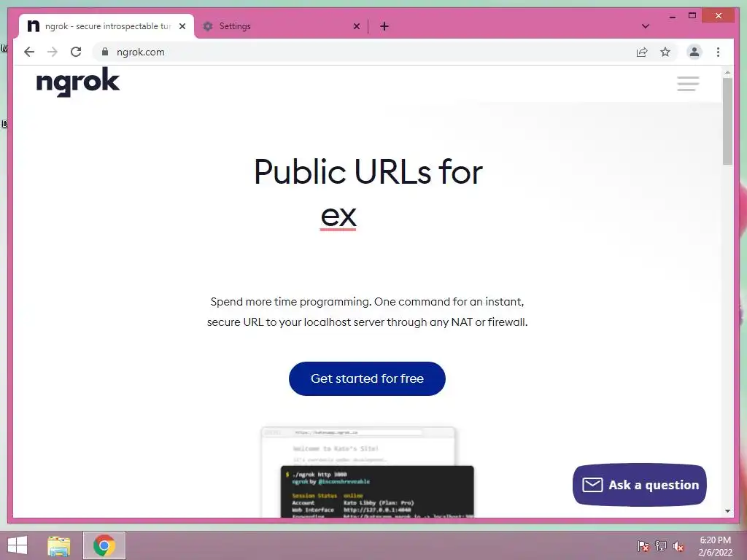
Task: Maximize the Chrome window
Action: (x=692, y=16)
